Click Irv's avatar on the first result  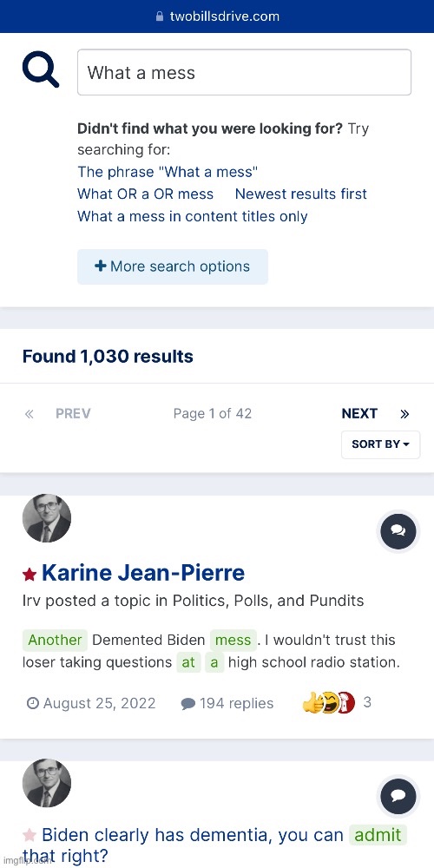[47, 518]
